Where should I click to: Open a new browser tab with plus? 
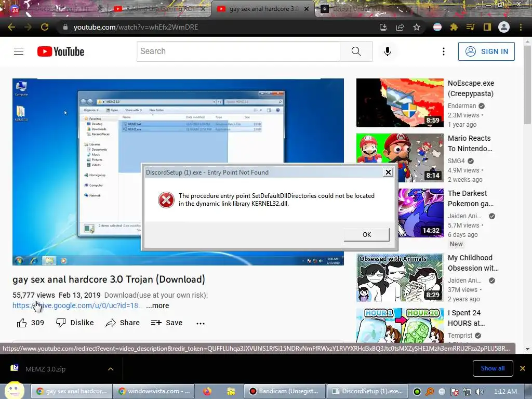coord(429,9)
